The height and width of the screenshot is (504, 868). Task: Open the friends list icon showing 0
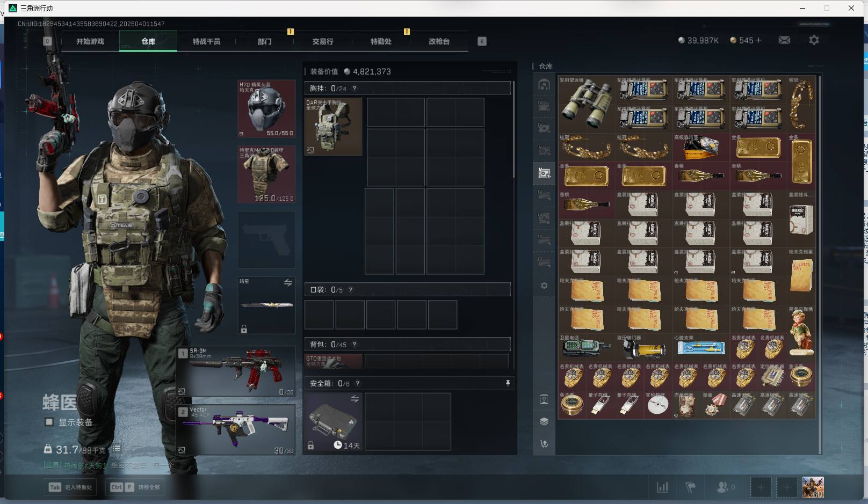[x=726, y=487]
